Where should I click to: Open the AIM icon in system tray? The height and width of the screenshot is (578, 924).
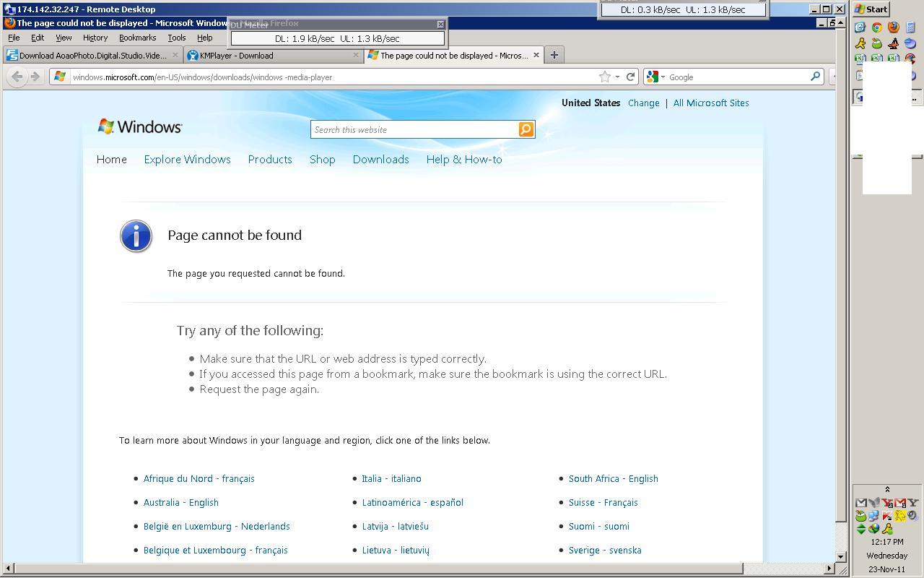click(x=888, y=529)
